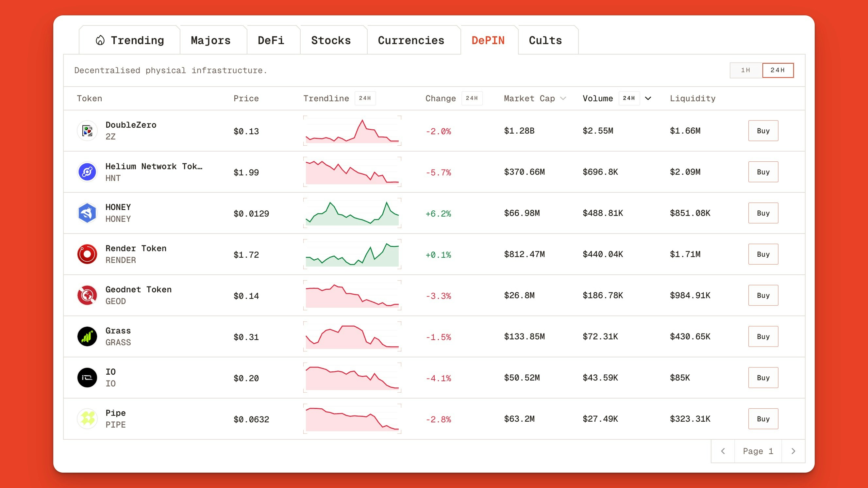
Task: Click the Geodnet Token globe icon
Action: pyautogui.click(x=87, y=295)
